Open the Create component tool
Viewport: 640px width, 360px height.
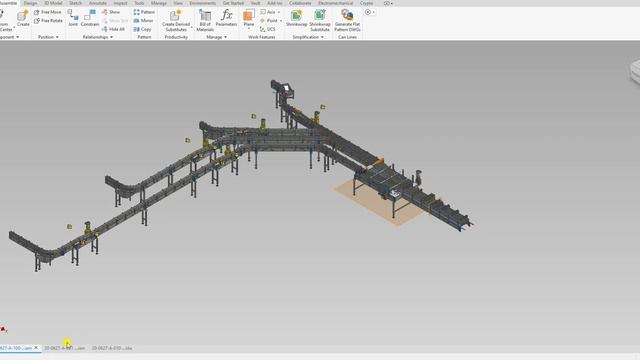point(23,18)
